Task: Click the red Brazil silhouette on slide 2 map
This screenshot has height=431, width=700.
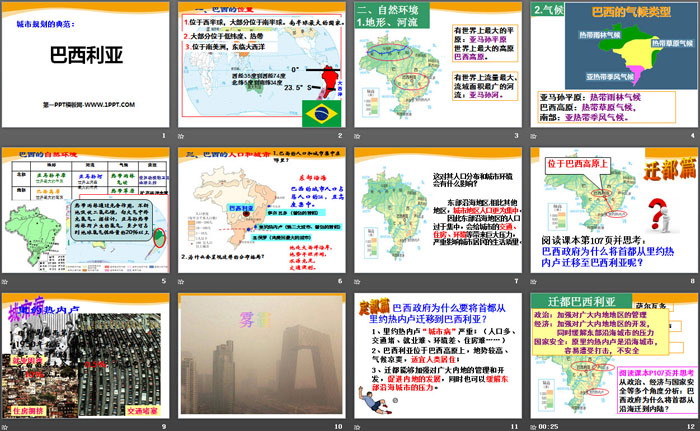Action: click(x=326, y=79)
